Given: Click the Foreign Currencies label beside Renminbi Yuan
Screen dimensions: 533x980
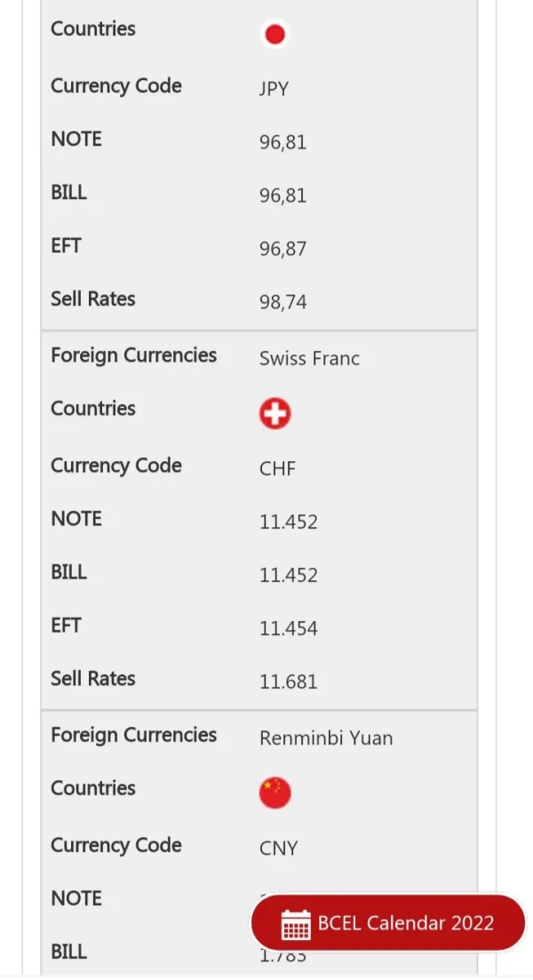Looking at the screenshot, I should coord(133,735).
